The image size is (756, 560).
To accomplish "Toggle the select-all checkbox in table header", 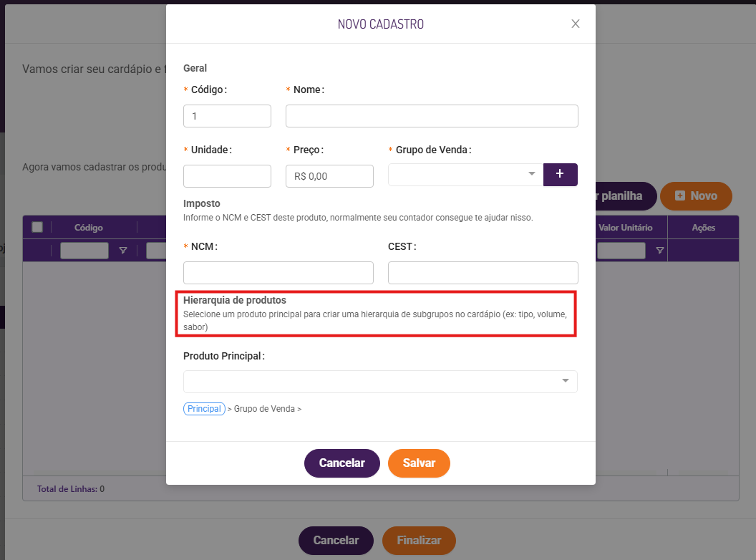I will (37, 227).
